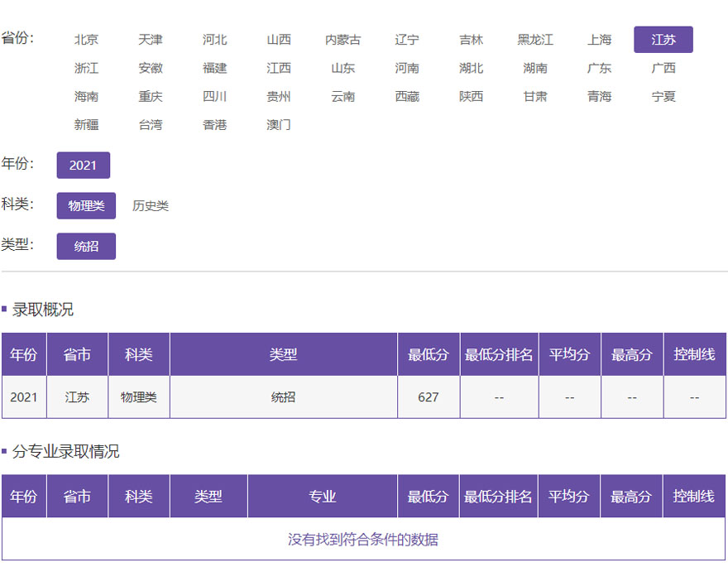
Task: Select province 海南
Action: 86,96
